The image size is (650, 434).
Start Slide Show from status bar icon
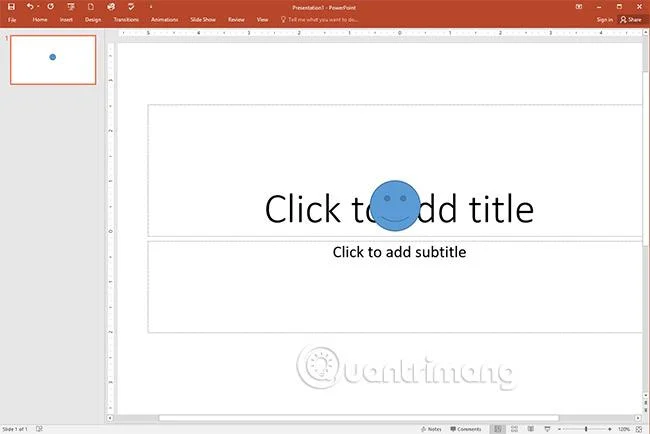(x=547, y=429)
